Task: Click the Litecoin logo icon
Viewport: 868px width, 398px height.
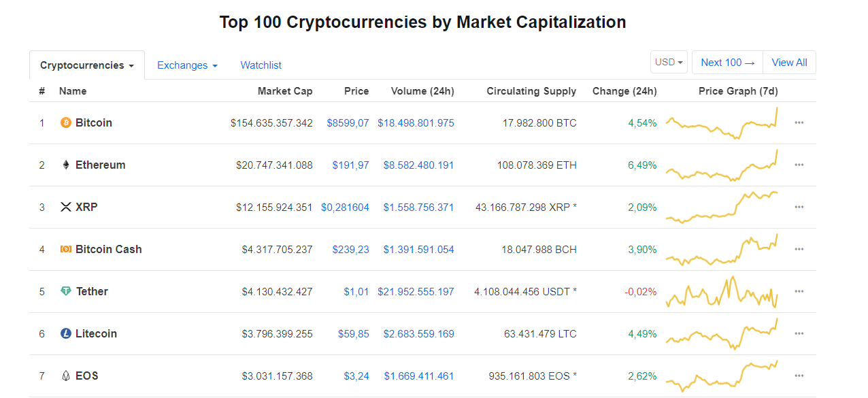Action: [66, 334]
